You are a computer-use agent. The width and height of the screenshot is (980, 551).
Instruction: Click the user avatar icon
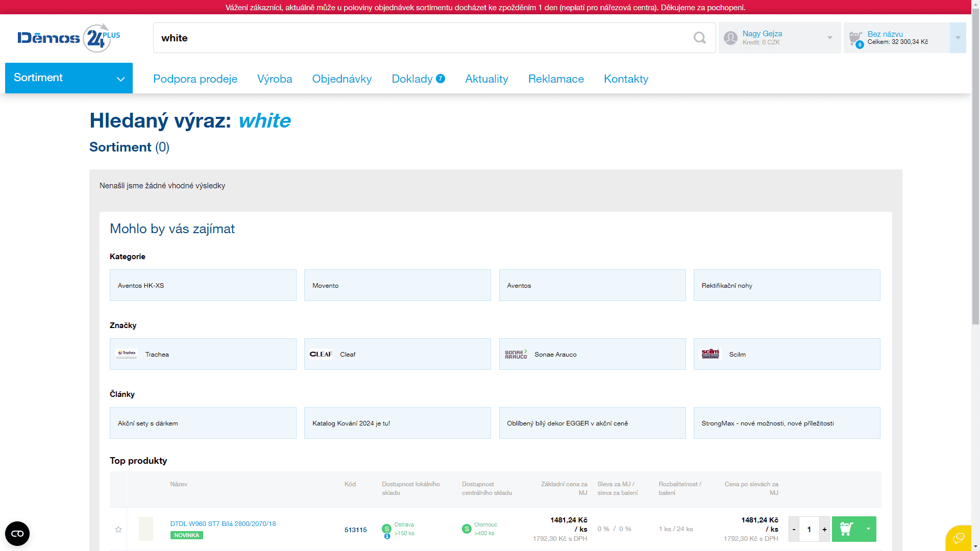(x=730, y=38)
